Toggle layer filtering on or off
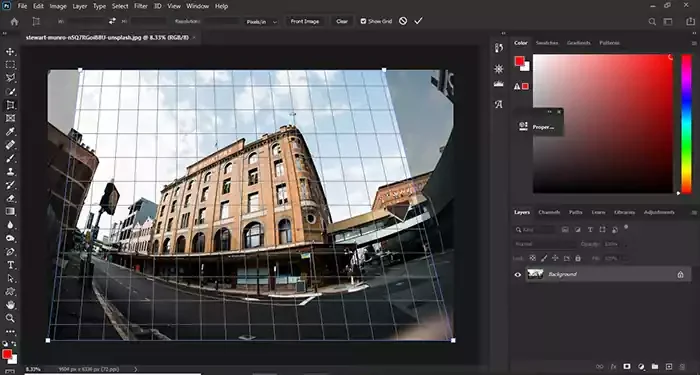The width and height of the screenshot is (700, 375). 626,227
